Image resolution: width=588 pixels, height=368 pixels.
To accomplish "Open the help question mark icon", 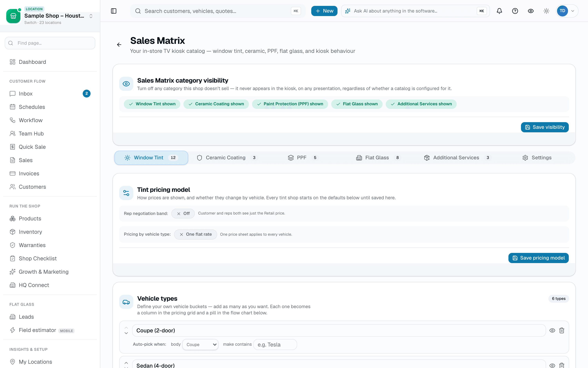I will (515, 11).
